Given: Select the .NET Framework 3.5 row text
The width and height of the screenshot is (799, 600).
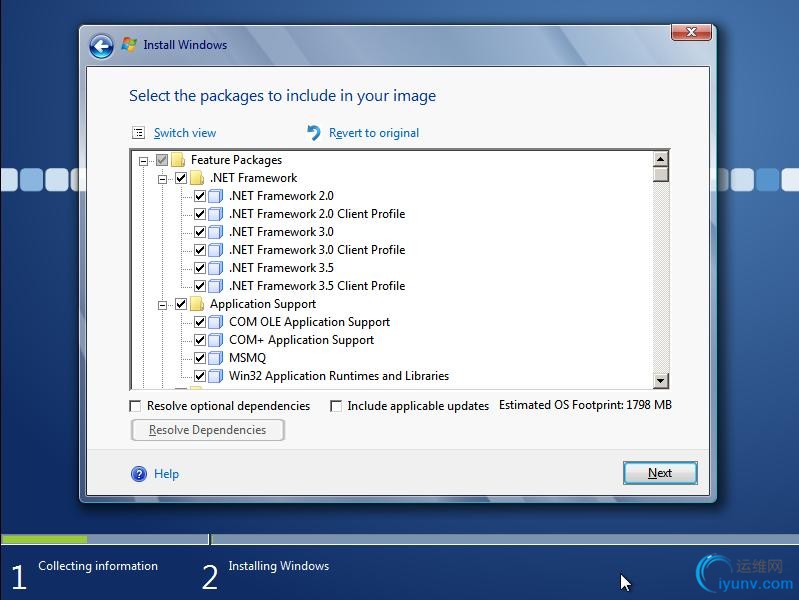Looking at the screenshot, I should 281,268.
